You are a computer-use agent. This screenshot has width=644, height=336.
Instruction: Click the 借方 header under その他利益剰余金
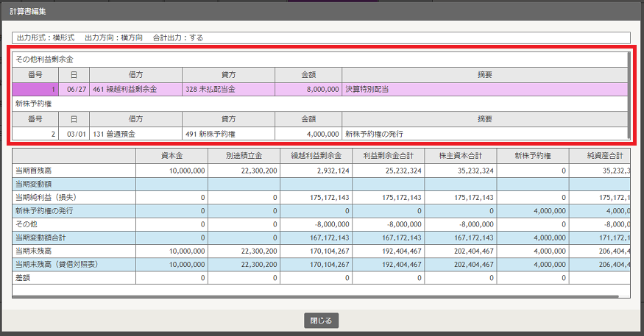click(135, 75)
